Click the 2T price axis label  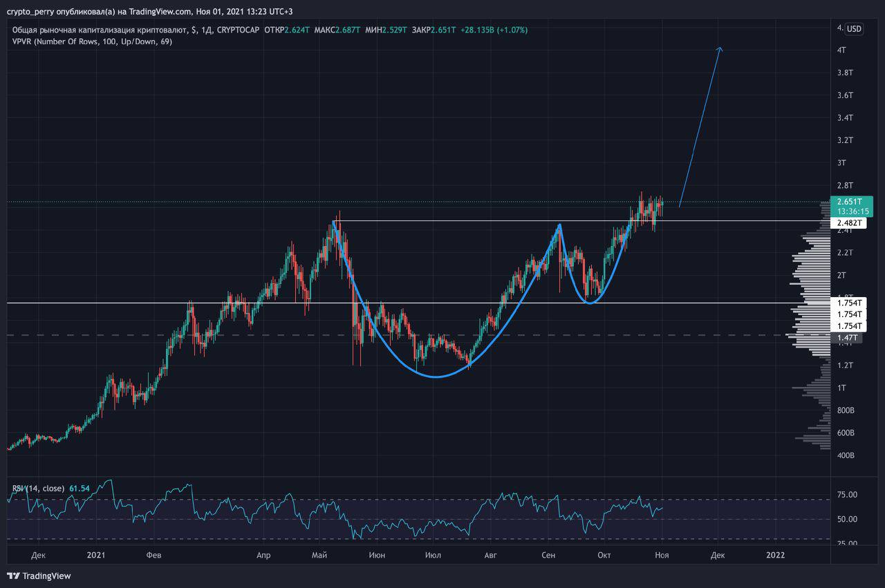tap(842, 276)
